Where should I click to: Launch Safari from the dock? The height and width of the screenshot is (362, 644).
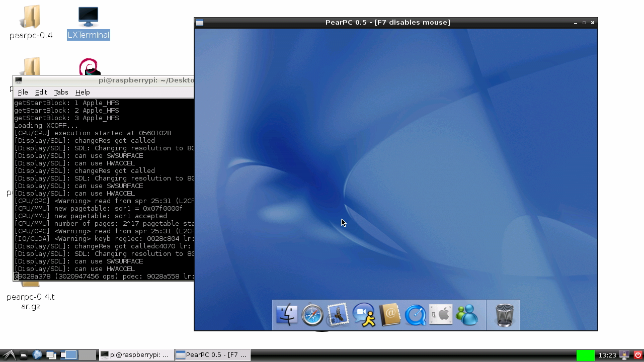[312, 315]
